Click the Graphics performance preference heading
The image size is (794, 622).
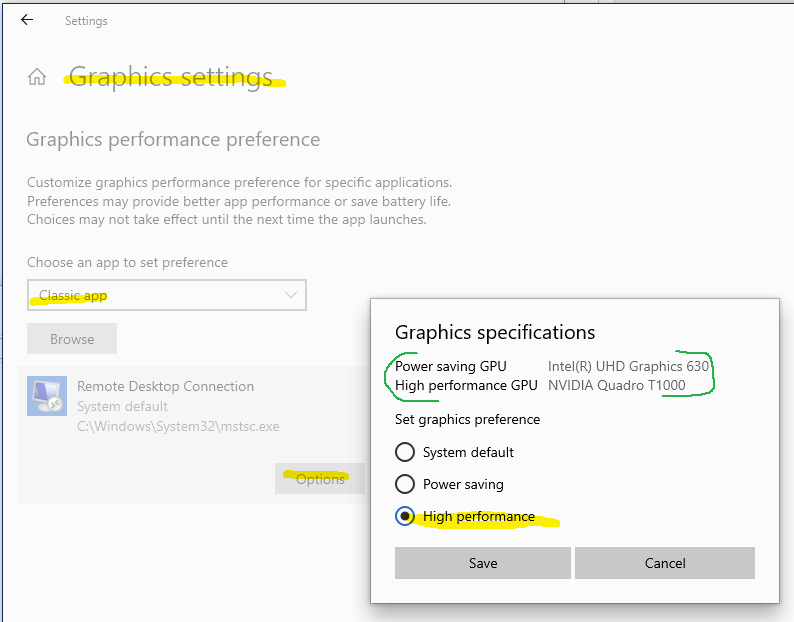click(173, 139)
